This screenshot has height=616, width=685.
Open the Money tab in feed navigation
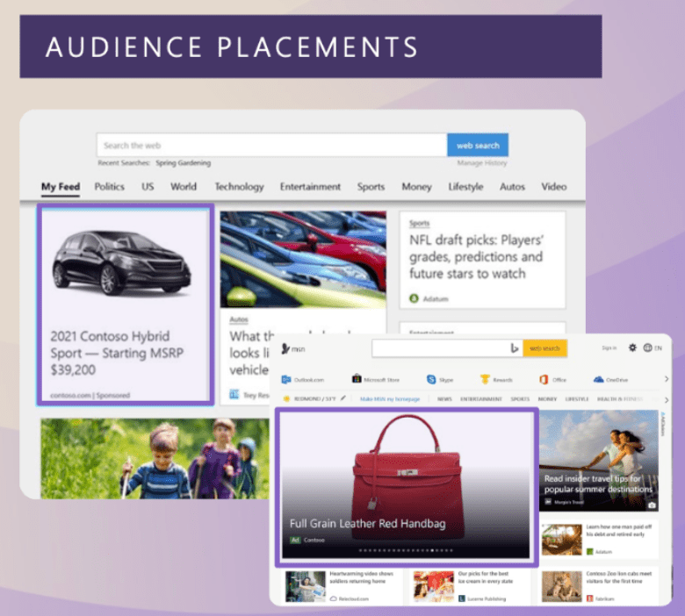417,187
